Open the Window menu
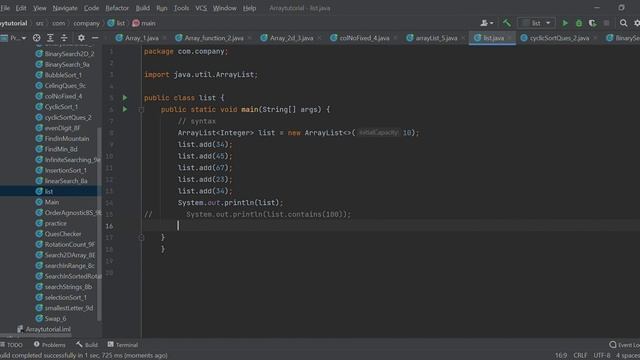This screenshot has height=360, width=640. [224, 8]
